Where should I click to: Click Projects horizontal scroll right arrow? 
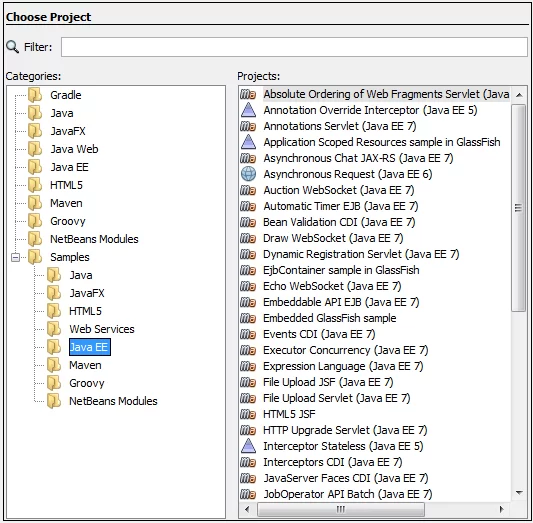[x=502, y=509]
